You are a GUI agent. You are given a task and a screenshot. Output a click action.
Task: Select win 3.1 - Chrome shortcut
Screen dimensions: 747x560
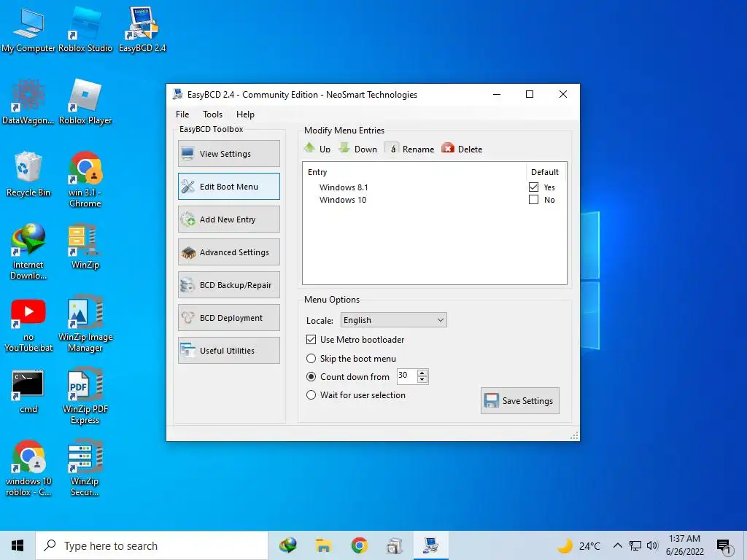coord(85,179)
